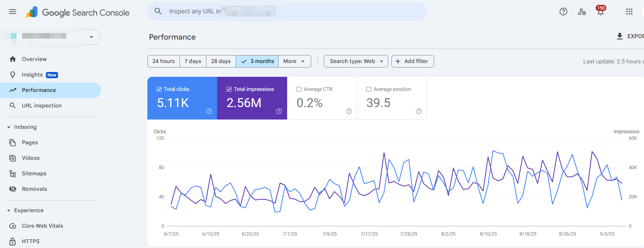The width and height of the screenshot is (644, 248).
Task: Open the Search type: Web dropdown
Action: (x=356, y=61)
